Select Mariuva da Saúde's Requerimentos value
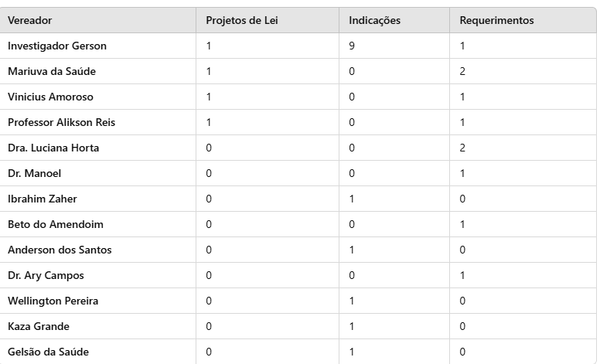This screenshot has width=600, height=364. (x=462, y=72)
